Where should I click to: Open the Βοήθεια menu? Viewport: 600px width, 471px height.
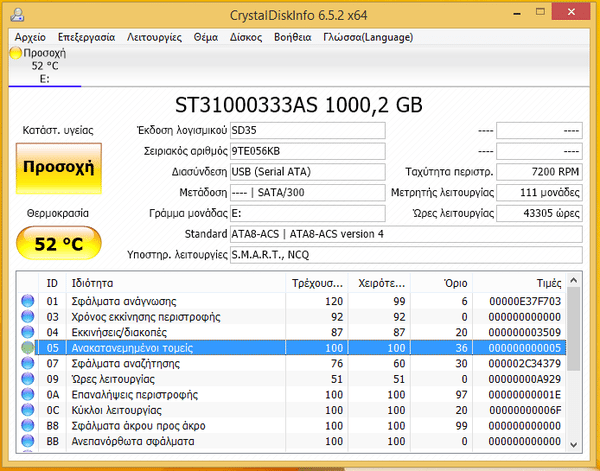(293, 37)
